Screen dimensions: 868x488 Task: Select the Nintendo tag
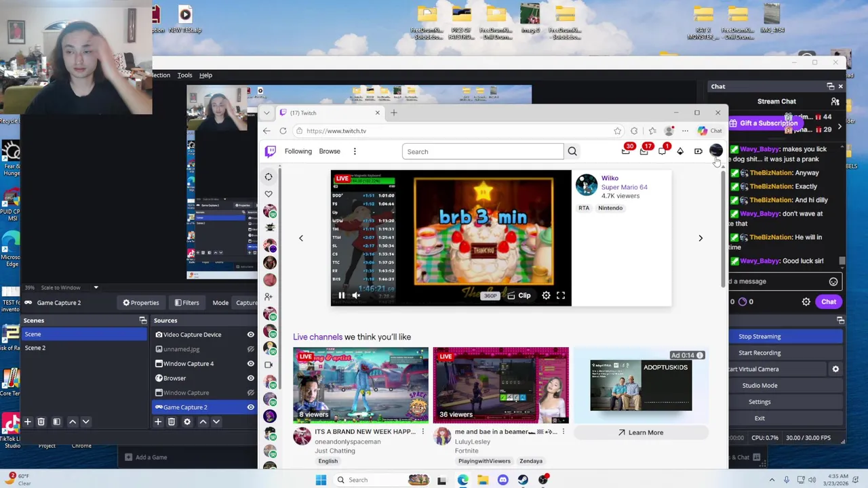point(610,208)
